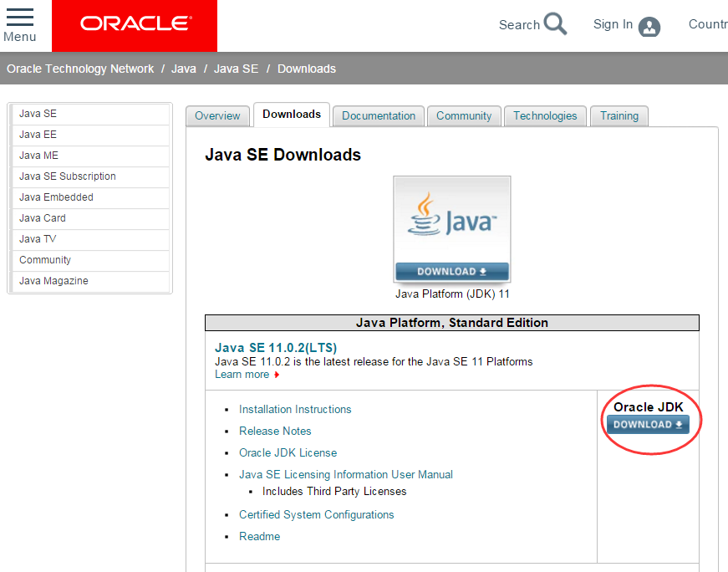728x572 pixels.
Task: Open Certified System Configurations link
Action: (x=317, y=515)
